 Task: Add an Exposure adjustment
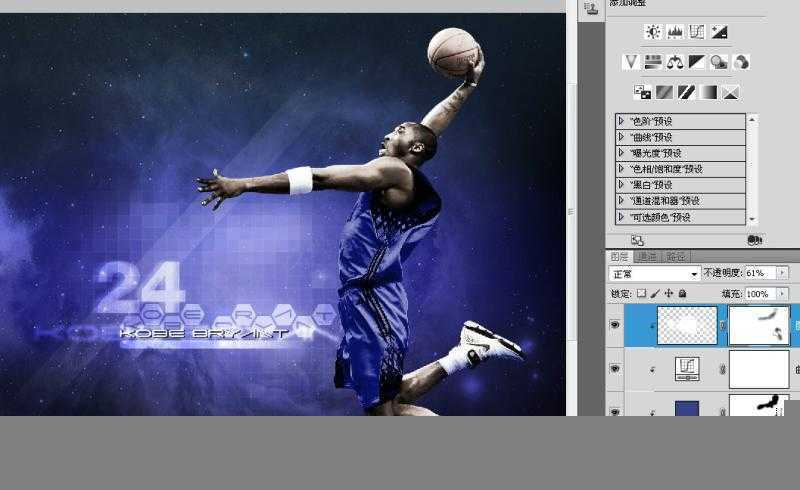(x=719, y=32)
